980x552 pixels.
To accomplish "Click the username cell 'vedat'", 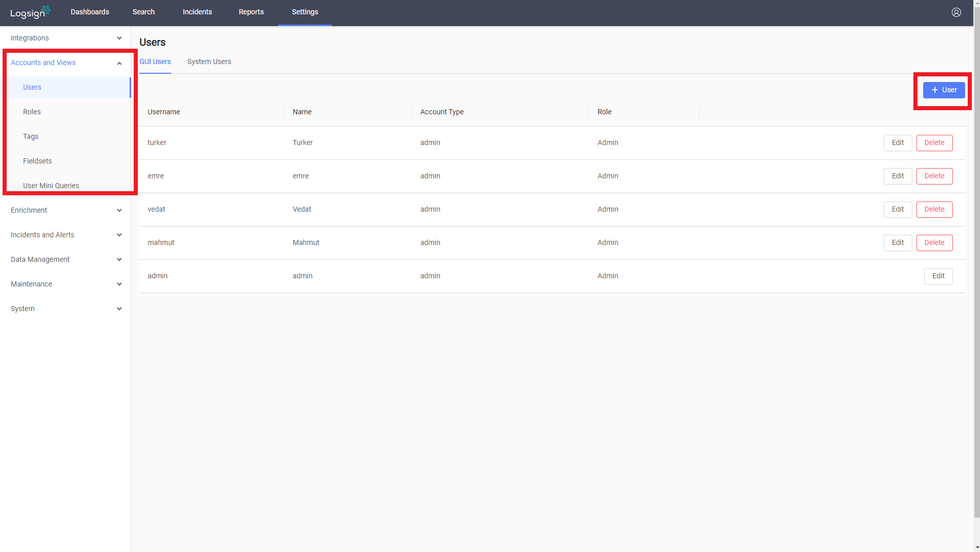I will [x=156, y=209].
